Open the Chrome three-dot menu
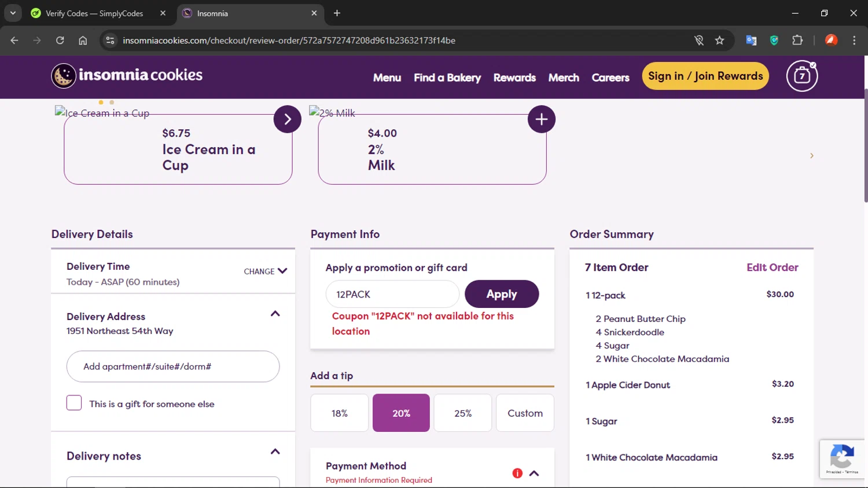This screenshot has height=488, width=868. (854, 41)
